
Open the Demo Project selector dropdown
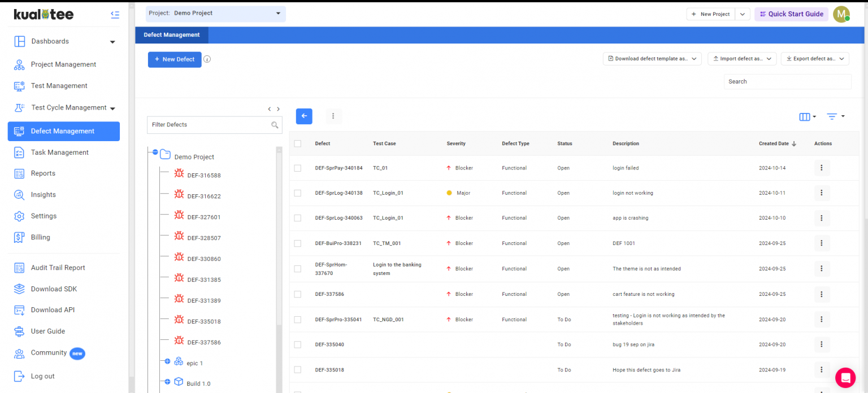216,14
